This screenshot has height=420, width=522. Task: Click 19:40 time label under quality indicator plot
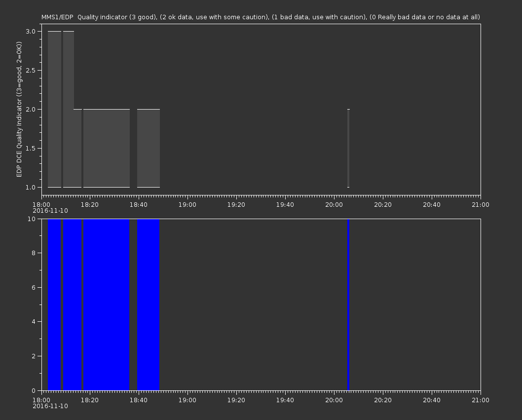click(285, 204)
